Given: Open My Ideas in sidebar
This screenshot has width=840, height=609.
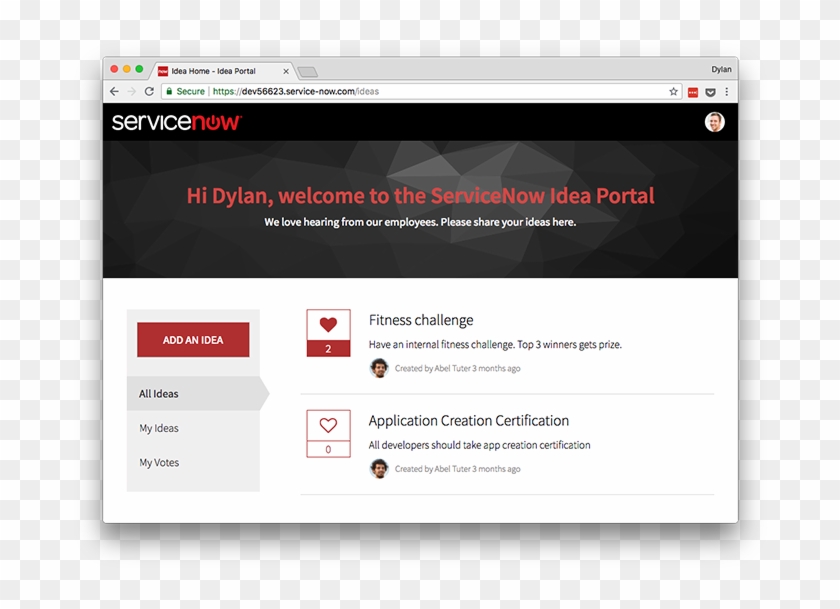Looking at the screenshot, I should point(159,428).
